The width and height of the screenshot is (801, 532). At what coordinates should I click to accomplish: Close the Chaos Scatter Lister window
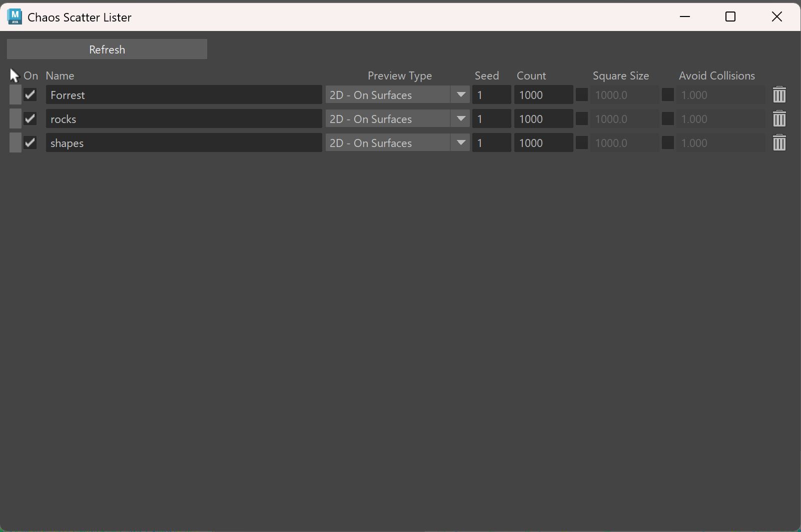click(x=776, y=16)
